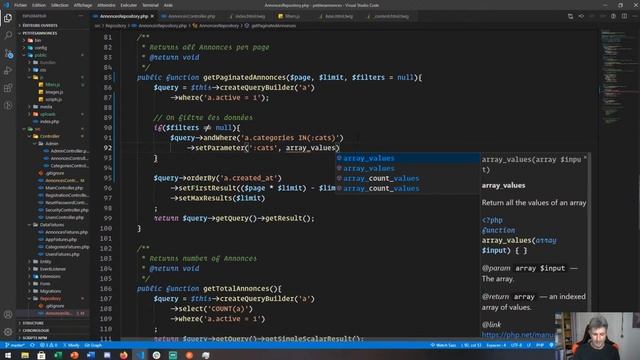Screen dimensions: 640x360
Task: Click the notifications icon at the status bar's right end
Action: 551,345
